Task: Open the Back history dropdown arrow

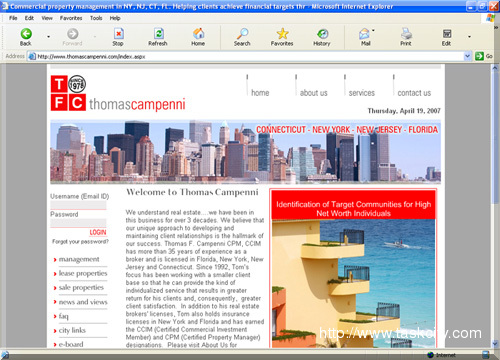Action: click(x=48, y=37)
